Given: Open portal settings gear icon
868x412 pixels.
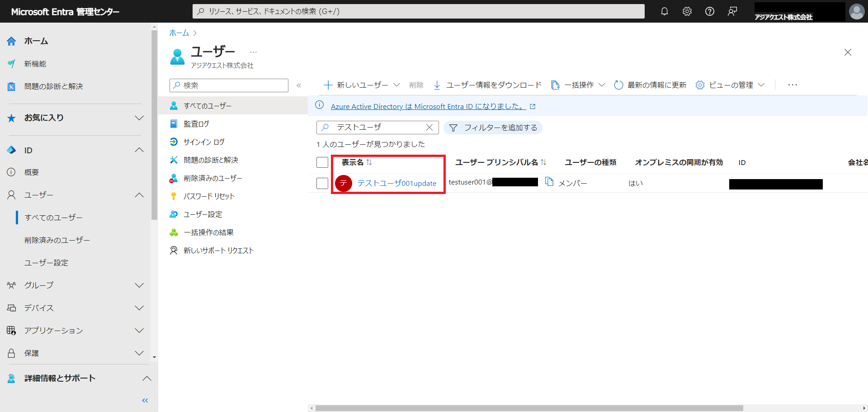Looking at the screenshot, I should (x=687, y=11).
